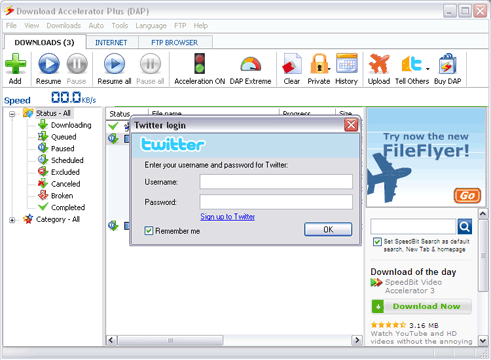Expand the Category - All tree node

[x=12, y=220]
